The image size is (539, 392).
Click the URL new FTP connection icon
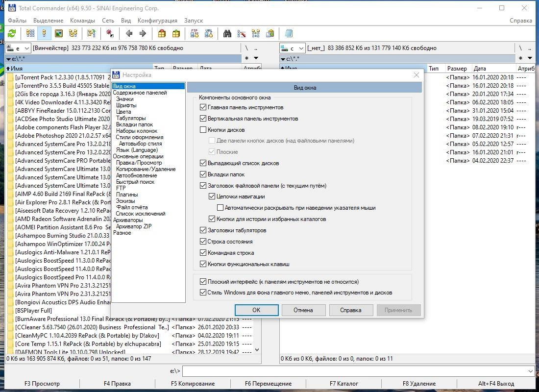(209, 33)
